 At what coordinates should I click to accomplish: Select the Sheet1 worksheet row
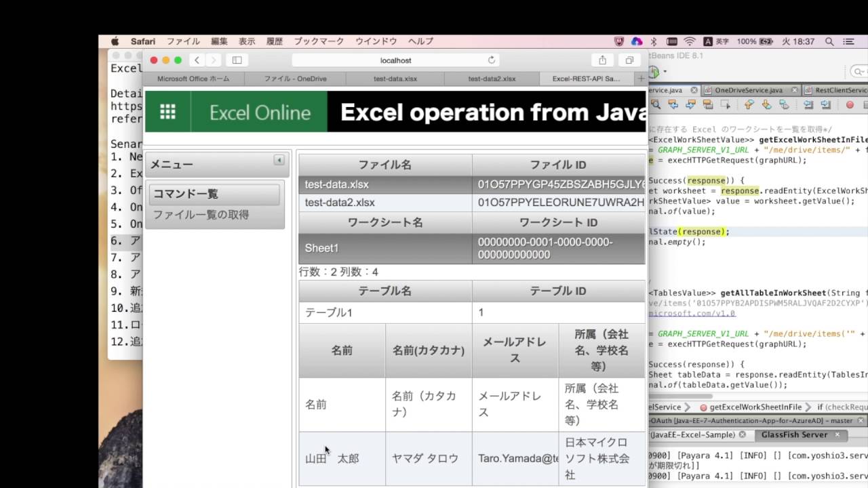pyautogui.click(x=472, y=248)
